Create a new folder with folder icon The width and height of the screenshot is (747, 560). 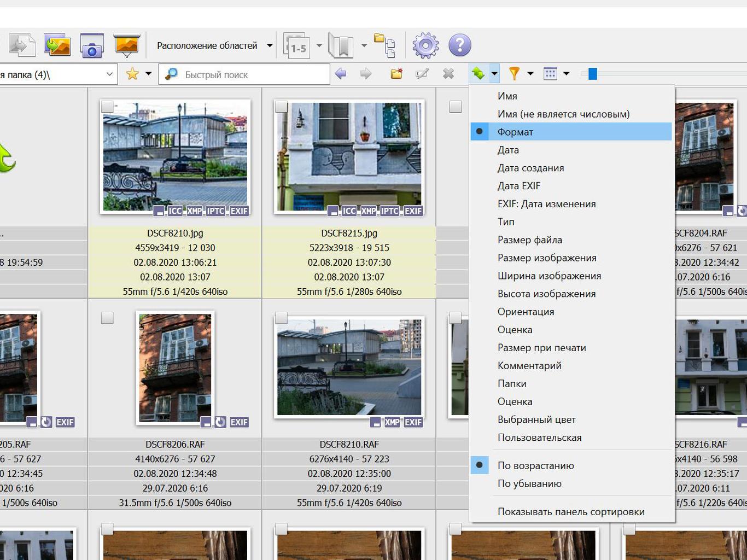396,73
